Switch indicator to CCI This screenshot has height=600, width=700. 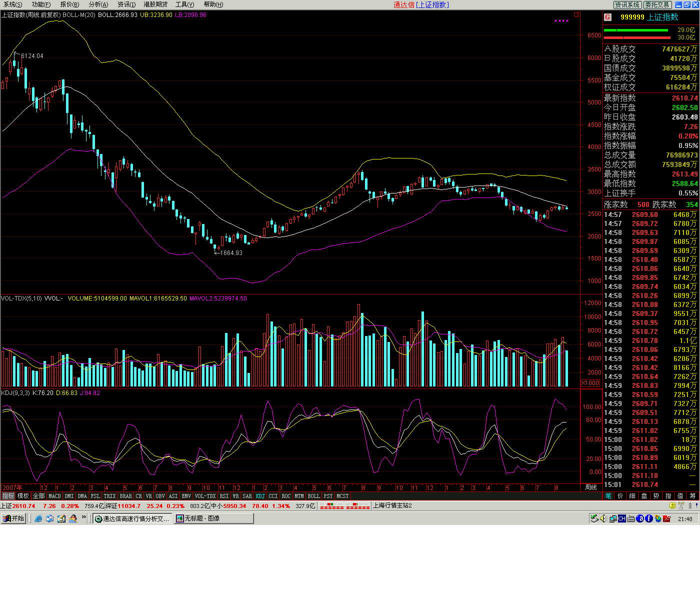pos(273,496)
